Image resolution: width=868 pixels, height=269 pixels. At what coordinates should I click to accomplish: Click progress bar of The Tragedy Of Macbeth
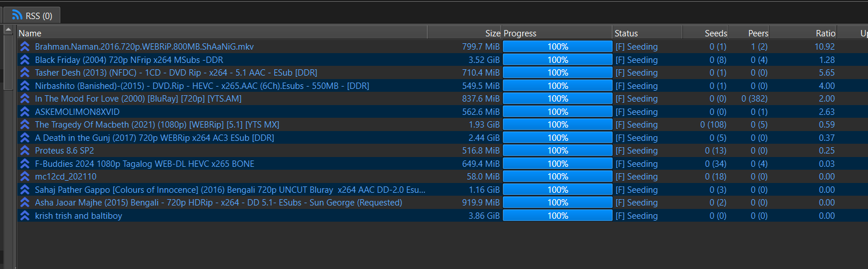[557, 125]
